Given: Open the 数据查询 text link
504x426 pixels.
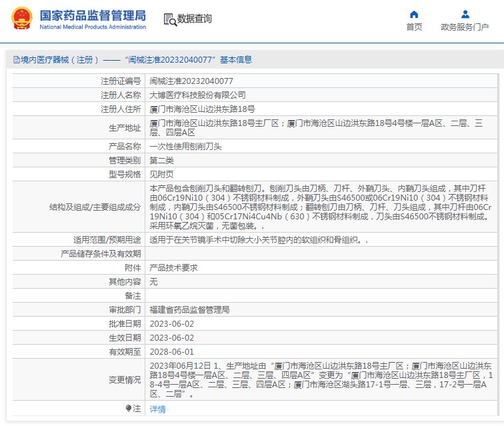Looking at the screenshot, I should pos(195,19).
